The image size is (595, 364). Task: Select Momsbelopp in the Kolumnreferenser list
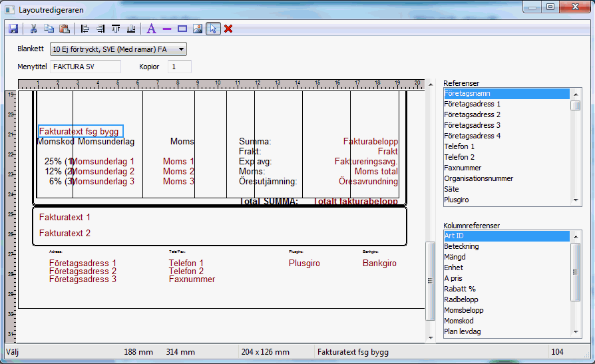click(464, 310)
